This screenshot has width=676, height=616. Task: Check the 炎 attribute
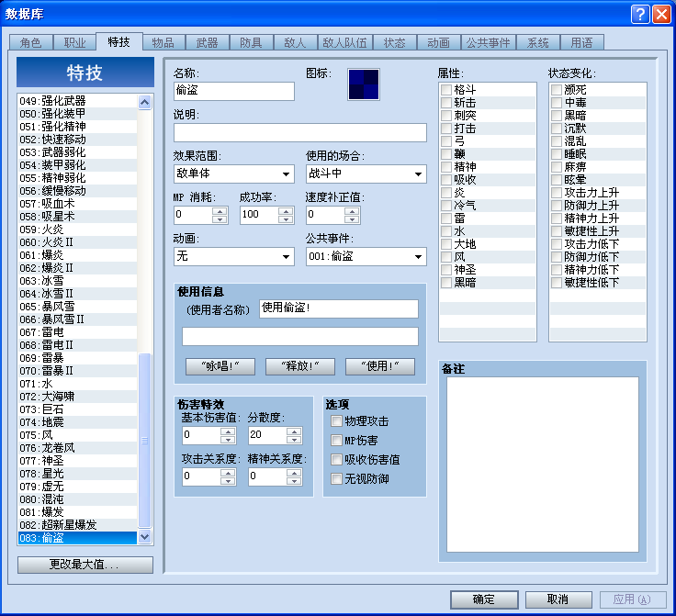click(x=446, y=193)
